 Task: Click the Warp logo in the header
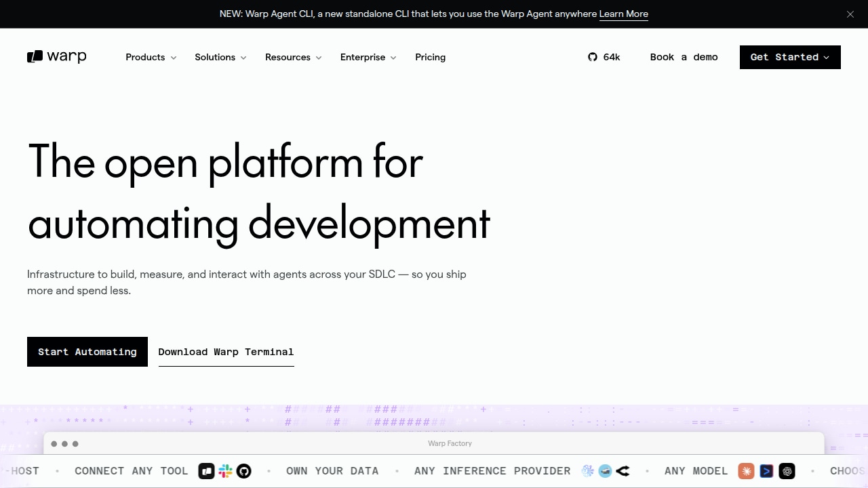click(57, 57)
